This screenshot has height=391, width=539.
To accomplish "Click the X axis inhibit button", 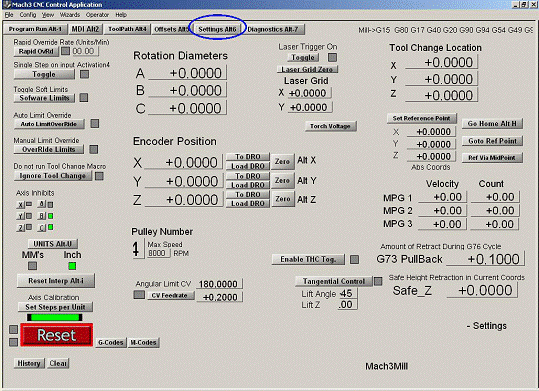I will click(x=21, y=205).
